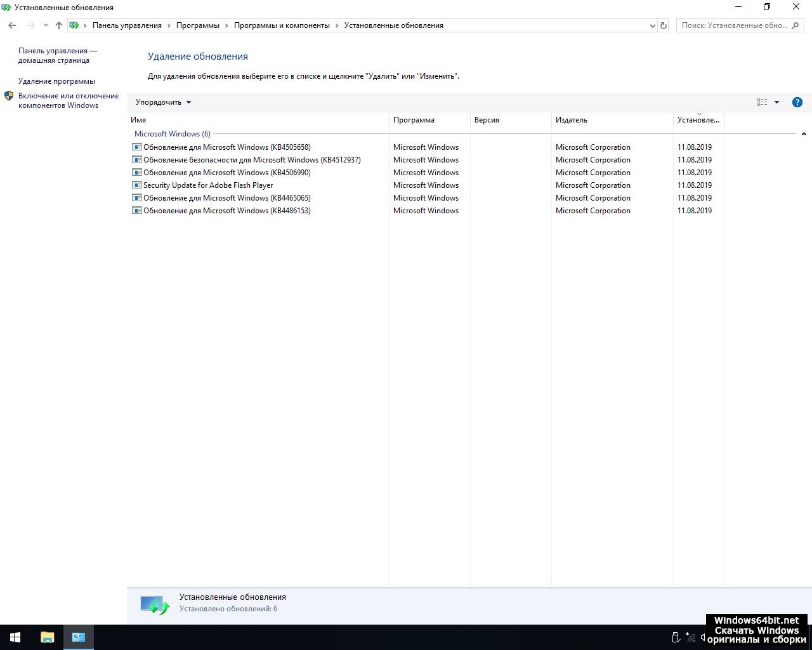Open Удаление программы link
The height and width of the screenshot is (650, 812).
point(56,81)
